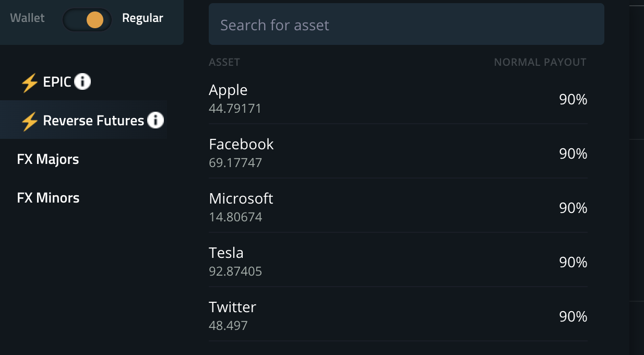Select the Wallet mode label
Screen dimensions: 644x355
coord(28,18)
